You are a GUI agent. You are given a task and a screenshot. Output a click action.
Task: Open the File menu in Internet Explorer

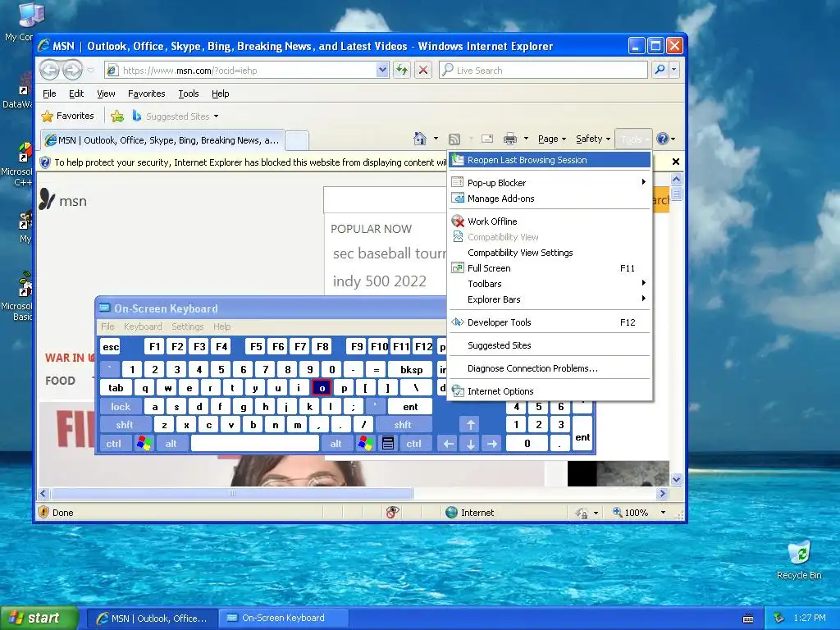pos(49,94)
